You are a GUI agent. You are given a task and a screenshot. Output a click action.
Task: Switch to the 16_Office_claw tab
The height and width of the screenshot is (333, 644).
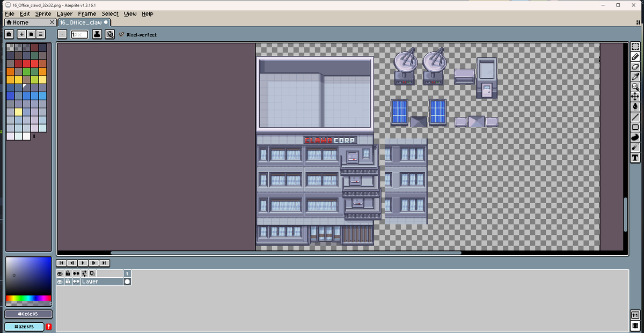(x=84, y=23)
